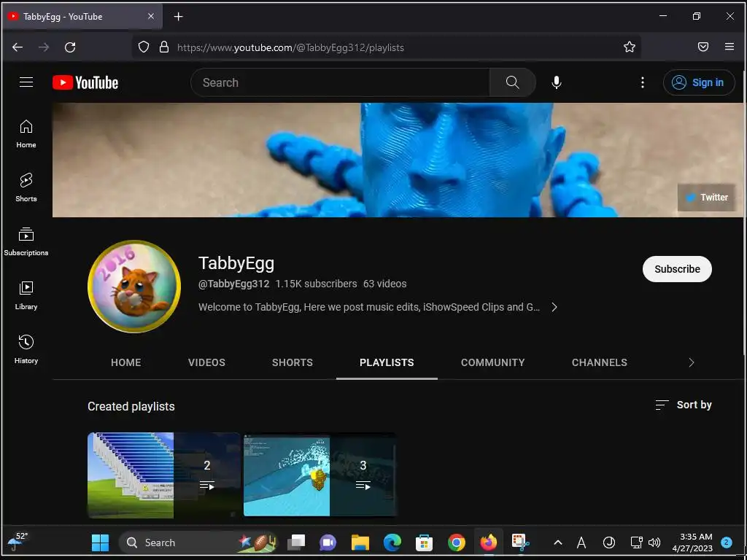Launch File Explorer from the taskbar
The image size is (747, 560).
tap(360, 542)
